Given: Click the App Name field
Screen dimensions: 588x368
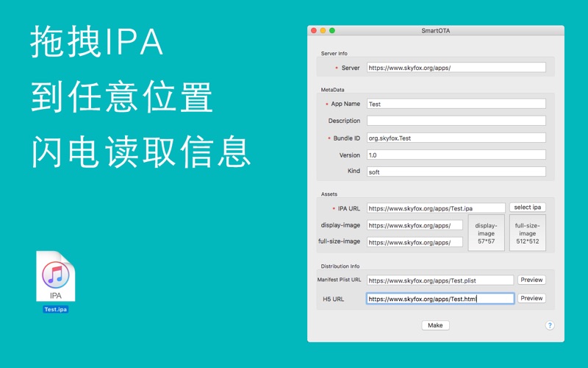Looking at the screenshot, I should (456, 104).
